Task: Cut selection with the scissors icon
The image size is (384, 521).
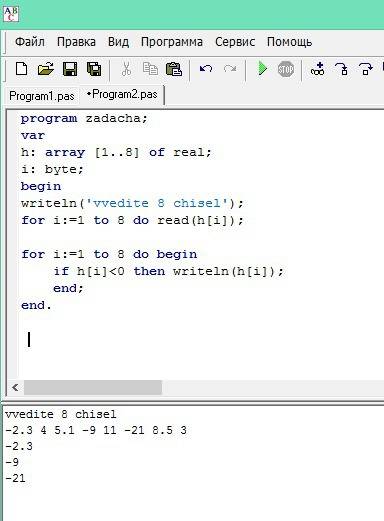Action: (x=126, y=69)
